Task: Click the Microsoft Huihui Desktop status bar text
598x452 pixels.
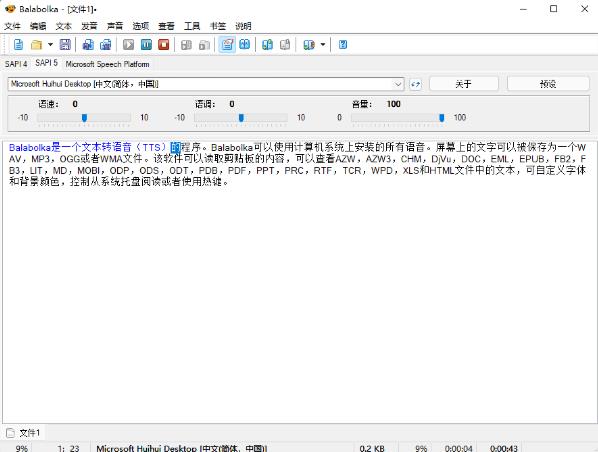Action: point(182,449)
